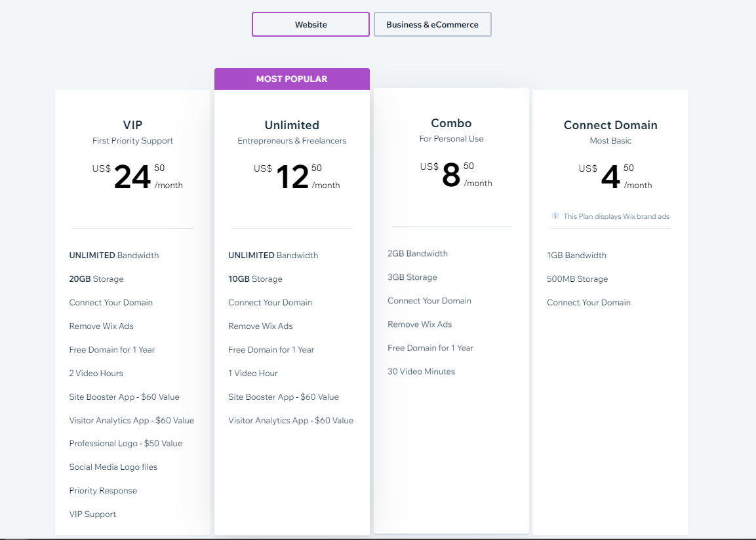Screen dimensions: 756x540
Task: Click 'Connect Your Domain' in Connect Domain plan
Action: coord(589,303)
